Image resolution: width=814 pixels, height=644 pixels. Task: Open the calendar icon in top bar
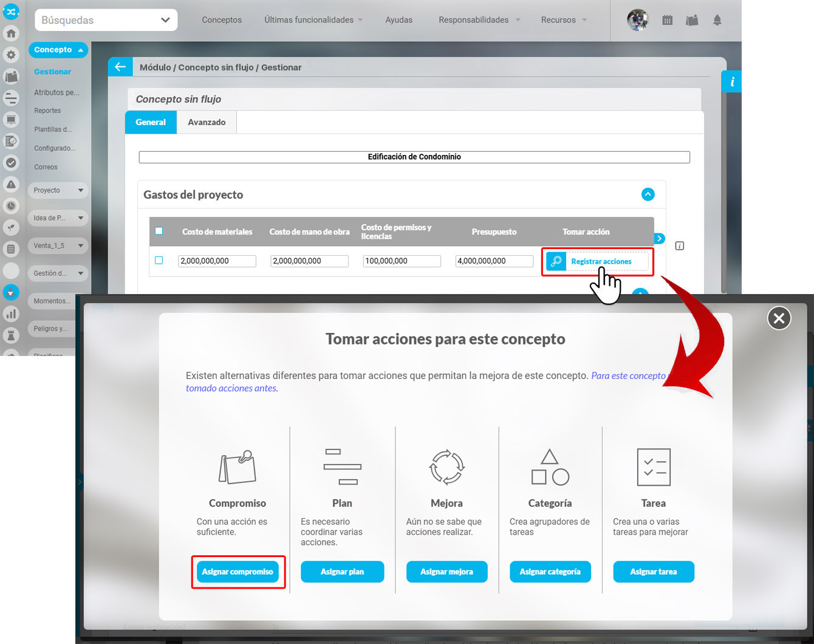[x=667, y=20]
